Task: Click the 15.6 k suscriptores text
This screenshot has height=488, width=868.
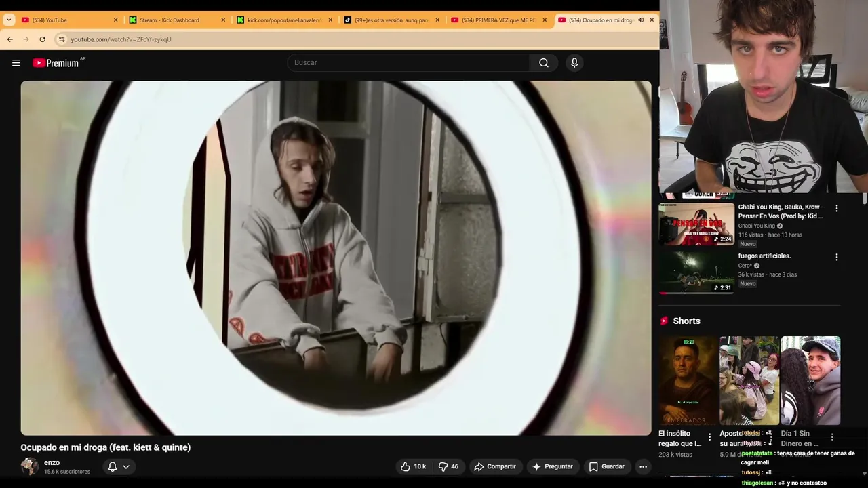Action: [67, 472]
